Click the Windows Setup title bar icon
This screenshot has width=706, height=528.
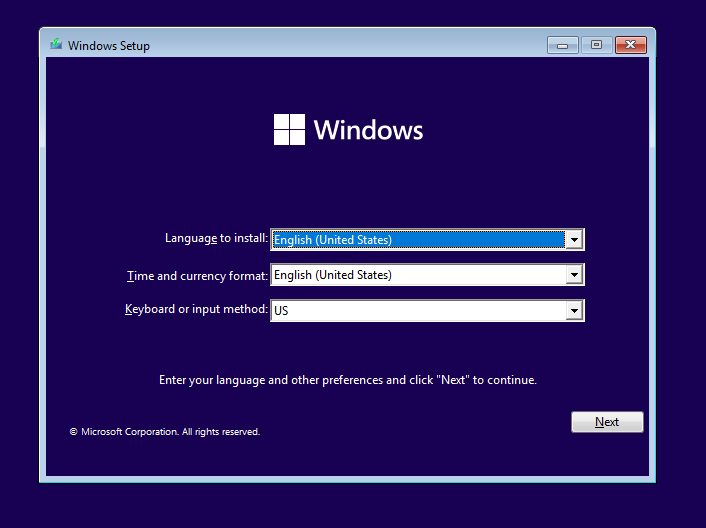(x=56, y=45)
